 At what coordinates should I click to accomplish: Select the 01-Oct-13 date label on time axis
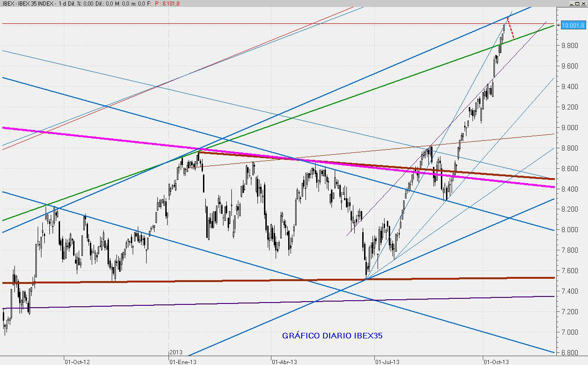click(495, 361)
